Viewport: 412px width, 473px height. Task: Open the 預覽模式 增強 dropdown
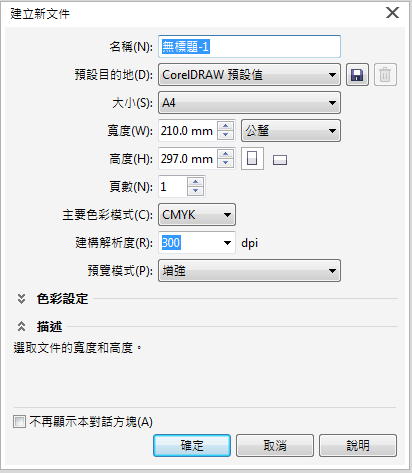[249, 271]
